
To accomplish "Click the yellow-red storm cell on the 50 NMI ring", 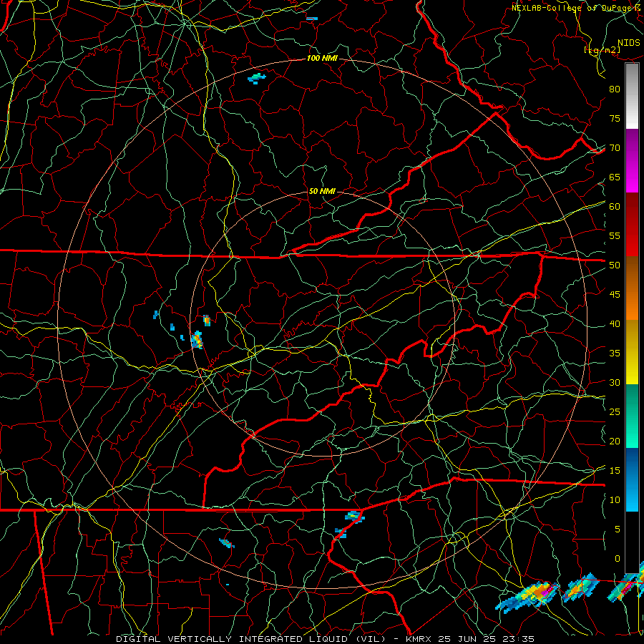I will point(197,340).
